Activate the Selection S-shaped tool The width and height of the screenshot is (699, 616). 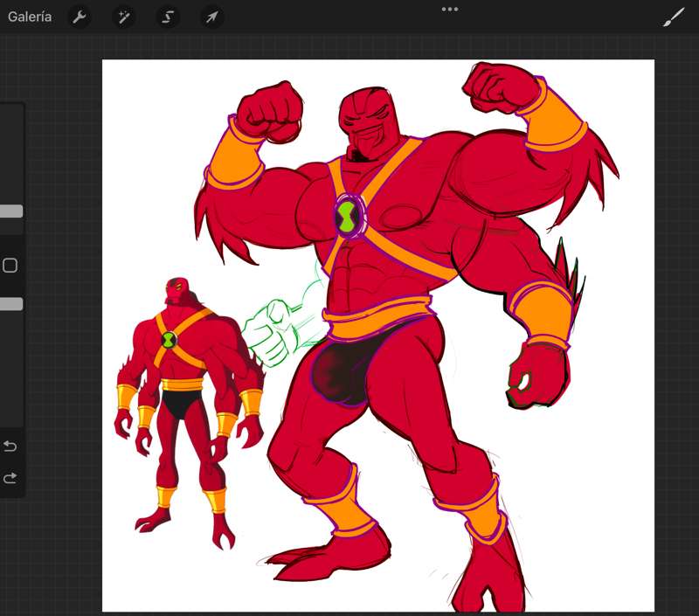point(168,17)
